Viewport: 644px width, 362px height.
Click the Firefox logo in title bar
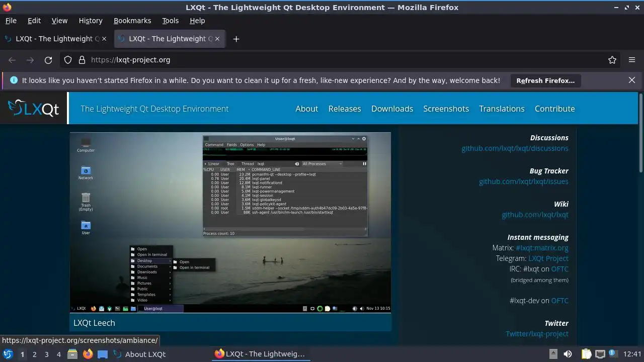click(x=7, y=7)
